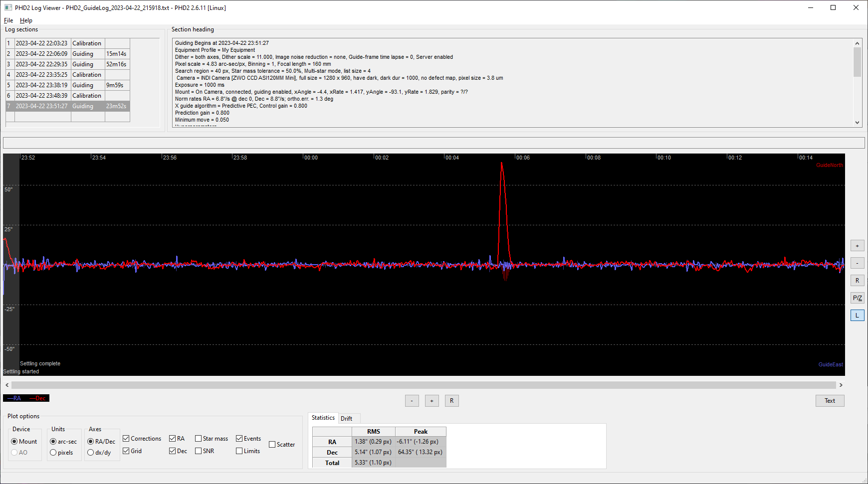Click the graph horizontal scrollbar track
The height and width of the screenshot is (484, 868).
[424, 385]
